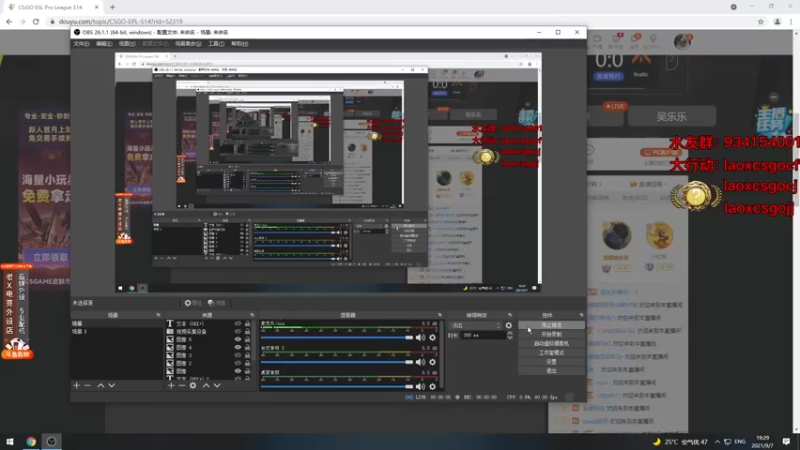Open settings gear of first mixer channel

(433, 337)
